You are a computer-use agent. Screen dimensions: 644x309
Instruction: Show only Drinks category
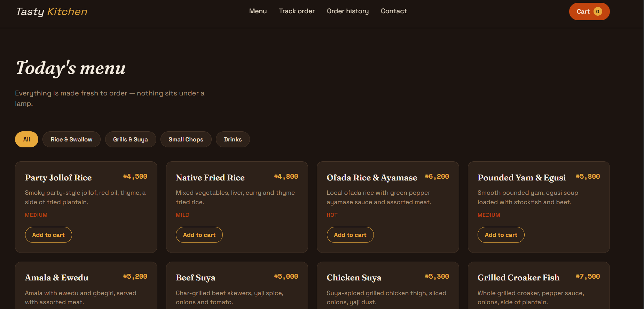pyautogui.click(x=233, y=139)
